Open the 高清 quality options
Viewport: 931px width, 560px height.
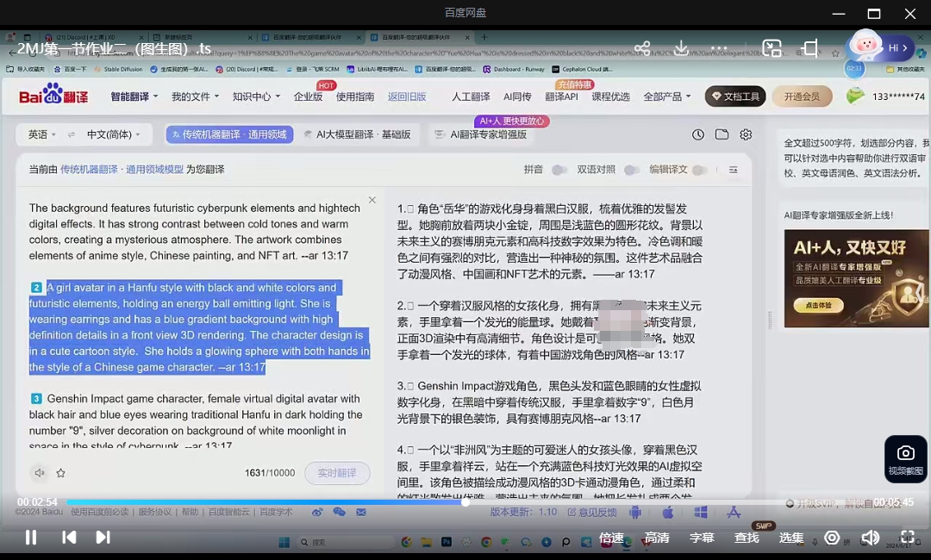[657, 538]
